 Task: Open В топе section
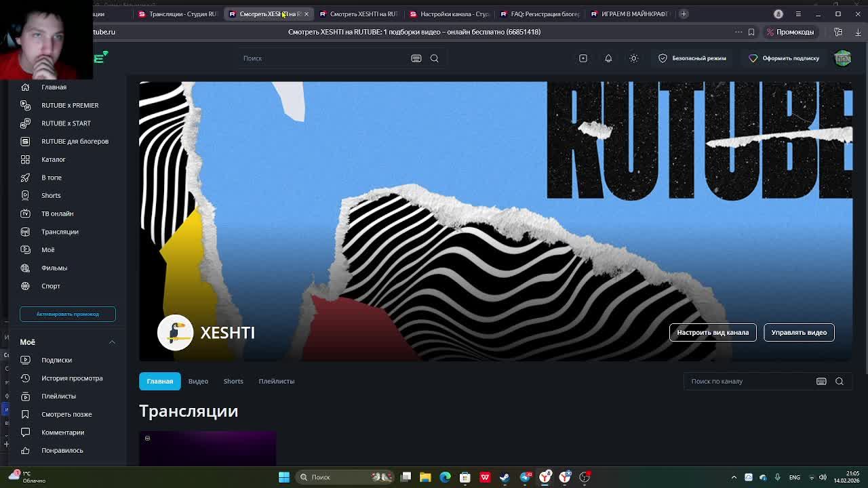51,178
